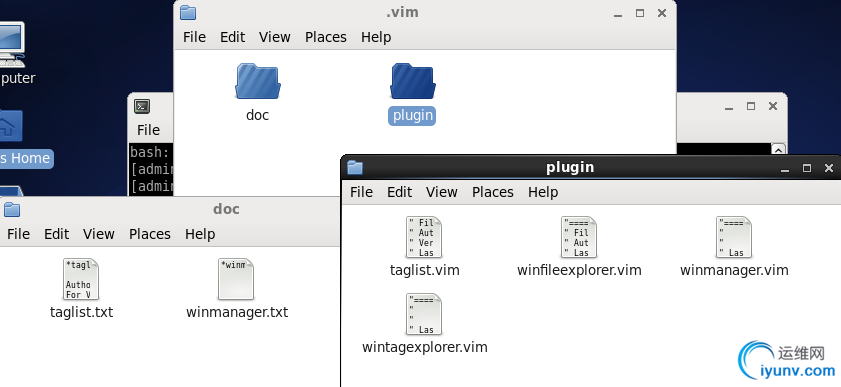Viewport: 841px width, 387px height.
Task: Open Help menu in doc window
Action: click(x=200, y=234)
